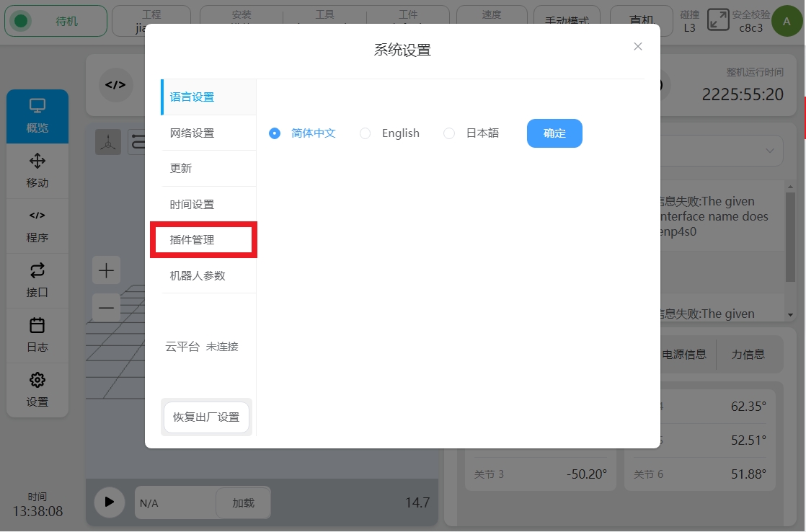The height and width of the screenshot is (532, 806).
Task: Click the minus zoom-out icon in 3D view
Action: [x=106, y=308]
